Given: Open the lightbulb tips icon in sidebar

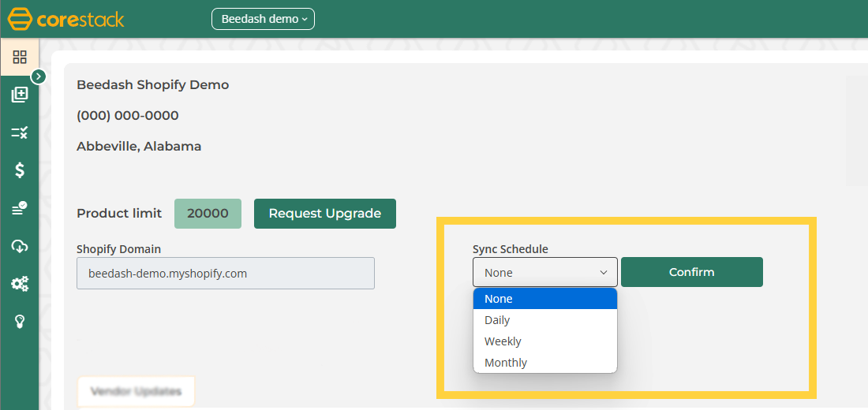Looking at the screenshot, I should tap(20, 322).
